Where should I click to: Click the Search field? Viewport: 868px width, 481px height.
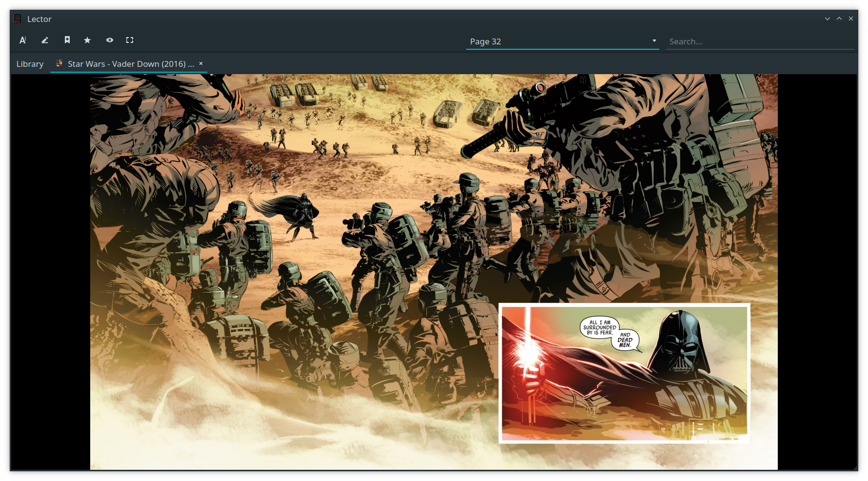(x=760, y=41)
